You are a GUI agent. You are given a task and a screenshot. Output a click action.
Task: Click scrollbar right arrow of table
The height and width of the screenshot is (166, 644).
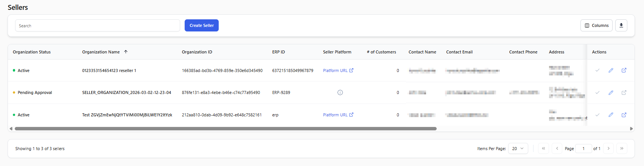coord(631,128)
